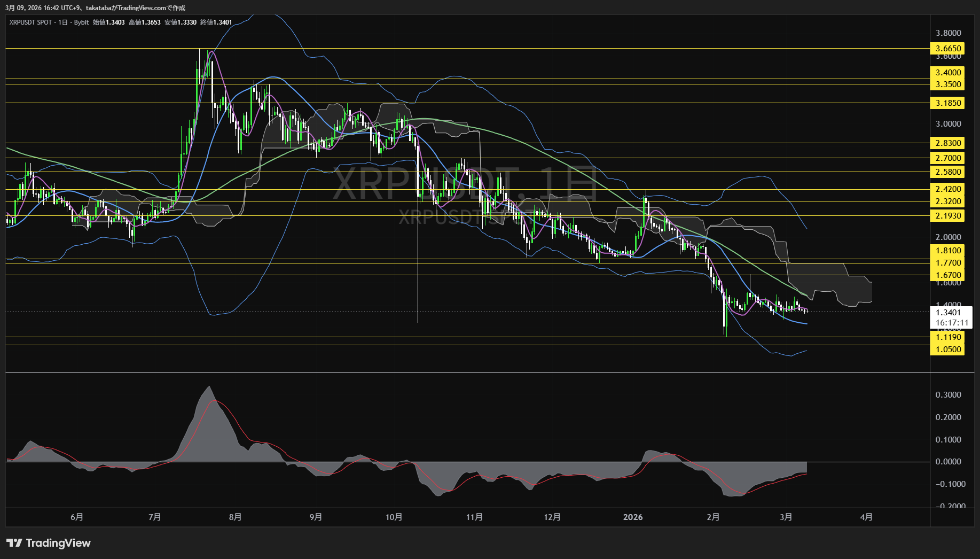
Task: Click the 3.8000 price axis label
Action: pos(948,33)
